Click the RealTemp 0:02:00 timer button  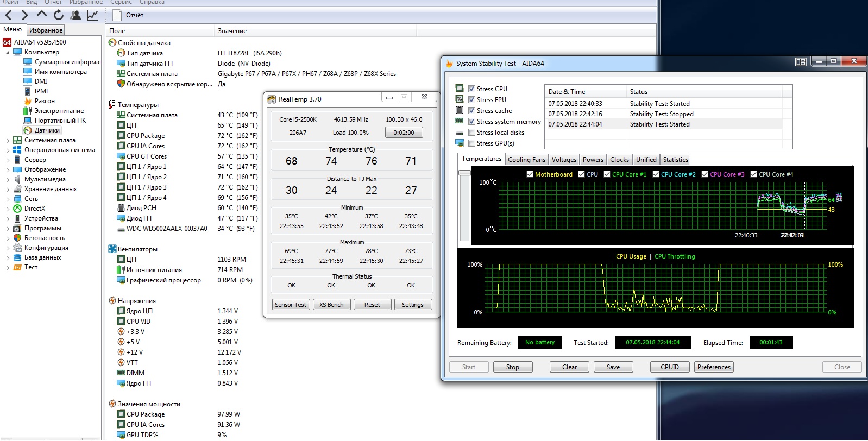point(404,133)
